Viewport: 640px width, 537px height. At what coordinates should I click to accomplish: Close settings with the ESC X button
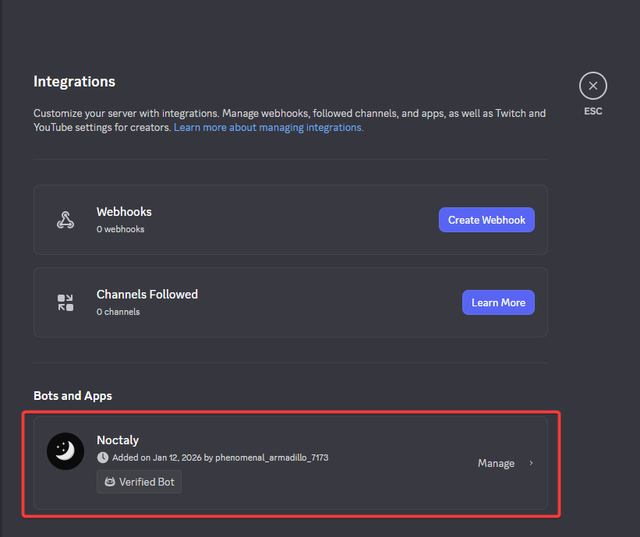coord(593,86)
